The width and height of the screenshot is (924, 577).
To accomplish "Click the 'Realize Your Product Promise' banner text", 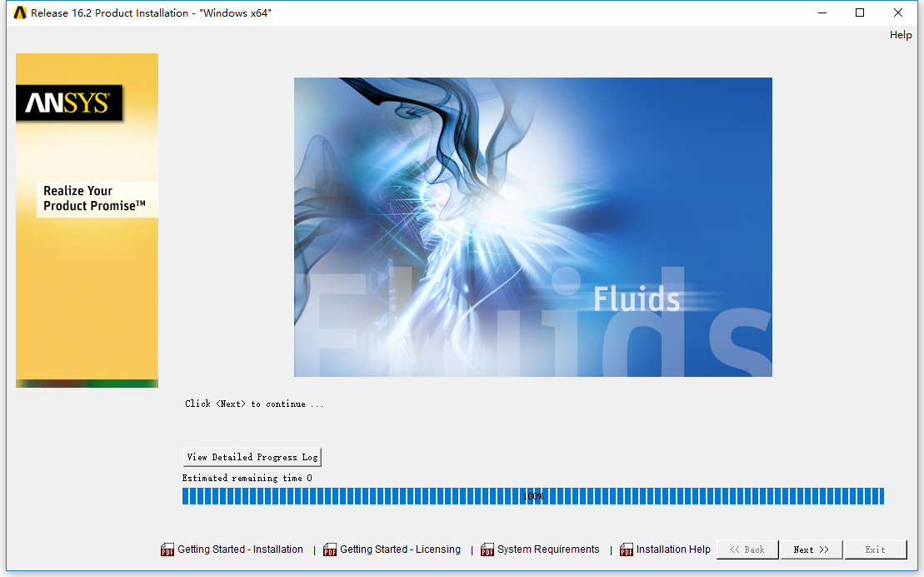I will 94,198.
